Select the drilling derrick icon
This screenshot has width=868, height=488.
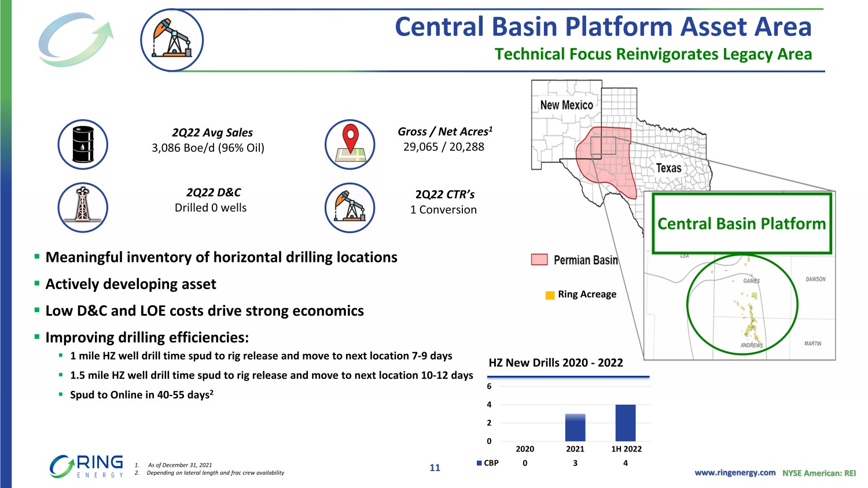coord(83,207)
